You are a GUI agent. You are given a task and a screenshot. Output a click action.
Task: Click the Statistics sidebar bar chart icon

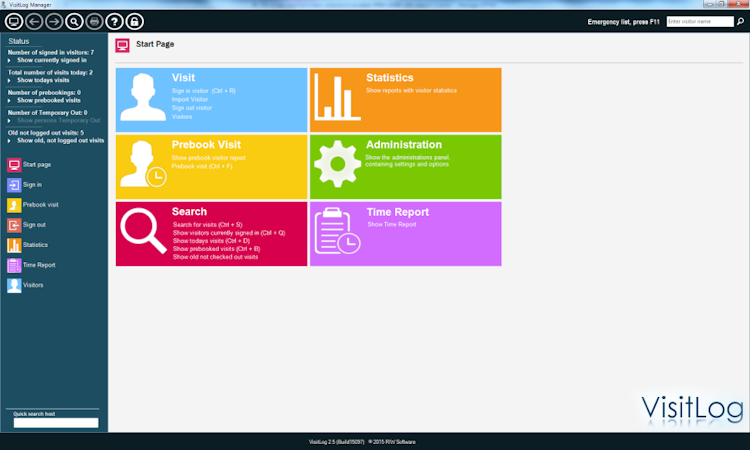[14, 245]
